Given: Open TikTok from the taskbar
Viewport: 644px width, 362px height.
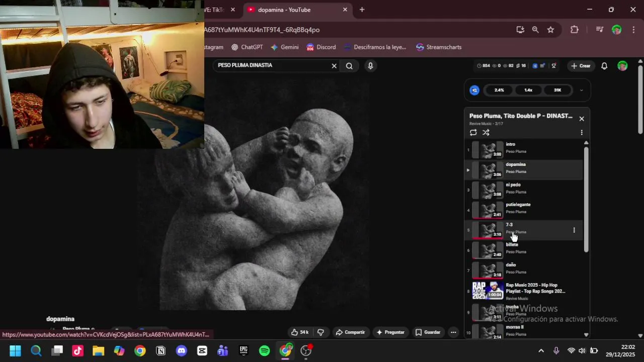Looking at the screenshot, I should click(x=77, y=351).
